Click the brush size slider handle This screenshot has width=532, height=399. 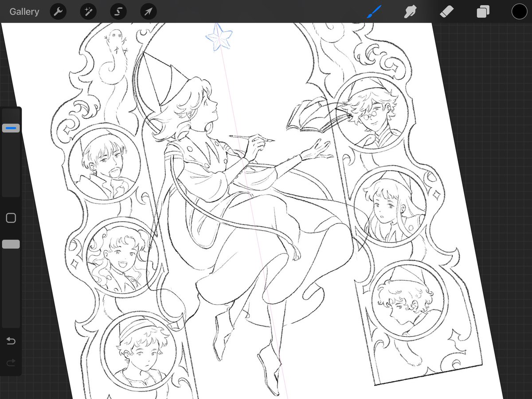[x=11, y=128]
